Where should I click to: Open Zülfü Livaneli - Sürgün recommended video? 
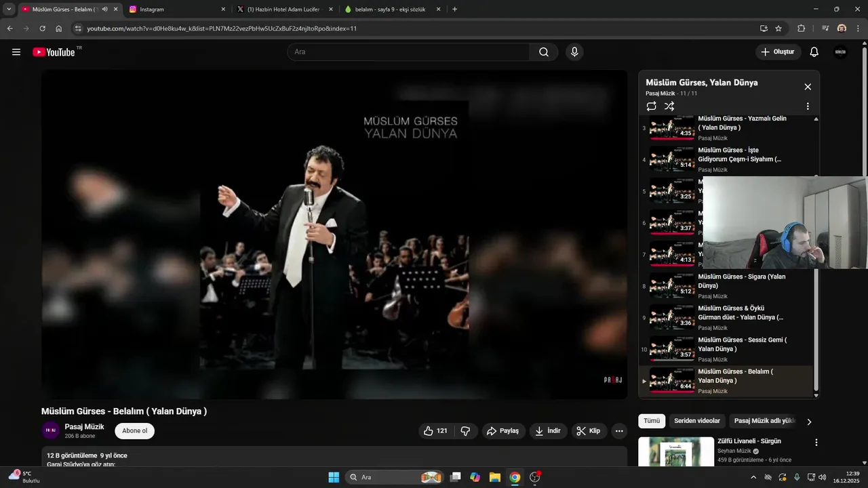coord(748,441)
